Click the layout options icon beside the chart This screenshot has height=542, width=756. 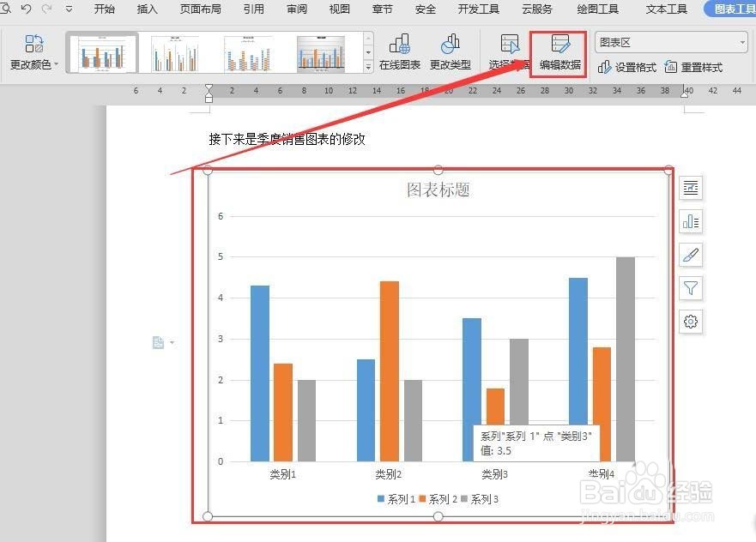click(691, 188)
